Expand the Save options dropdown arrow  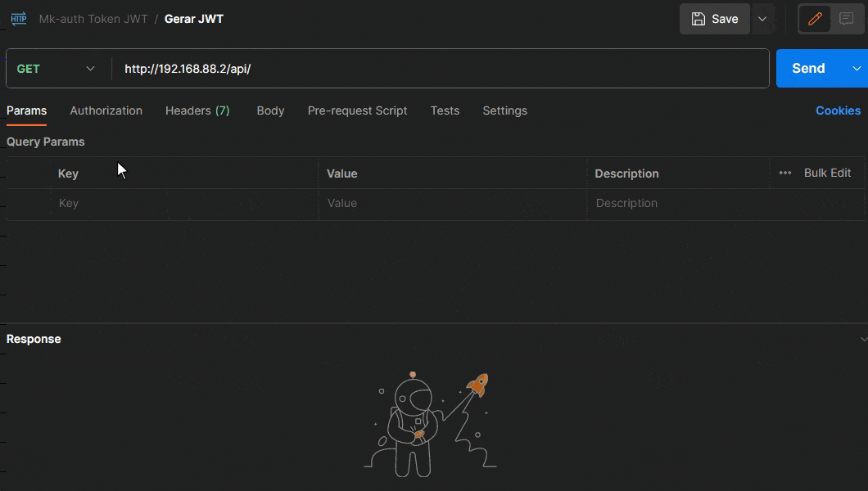click(762, 19)
